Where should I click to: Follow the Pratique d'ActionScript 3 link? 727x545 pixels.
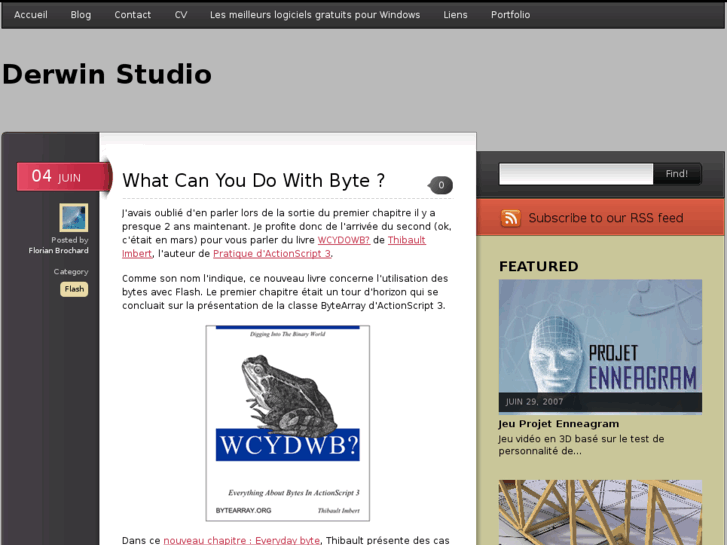click(x=271, y=254)
